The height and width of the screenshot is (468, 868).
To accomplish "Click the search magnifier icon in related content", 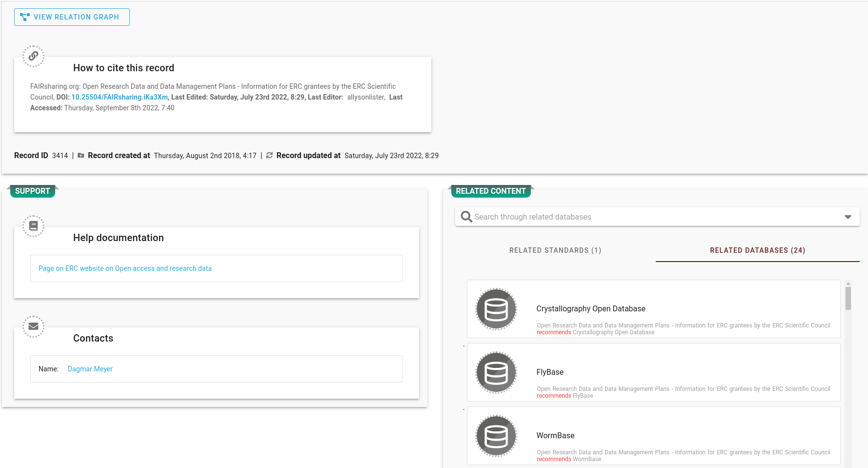I will tap(466, 217).
